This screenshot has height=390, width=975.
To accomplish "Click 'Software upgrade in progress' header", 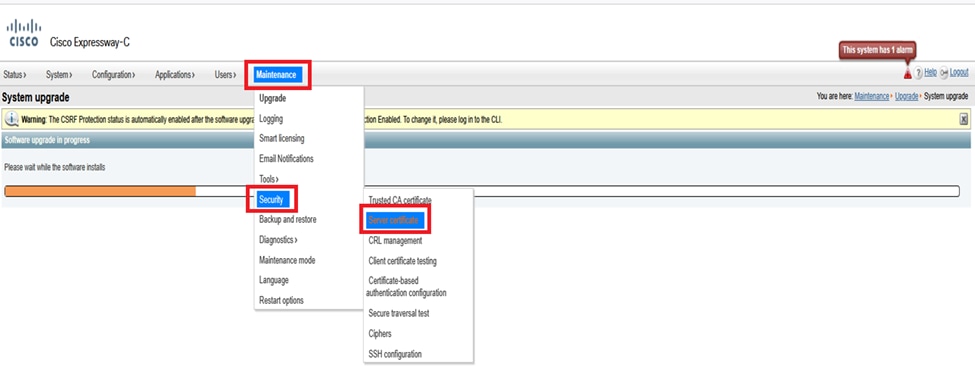I will [47, 141].
